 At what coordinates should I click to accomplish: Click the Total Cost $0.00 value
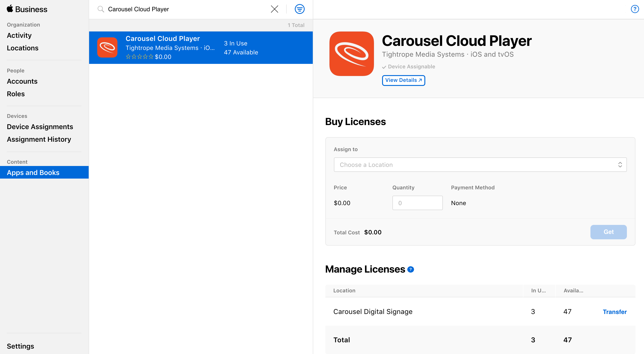coord(372,232)
